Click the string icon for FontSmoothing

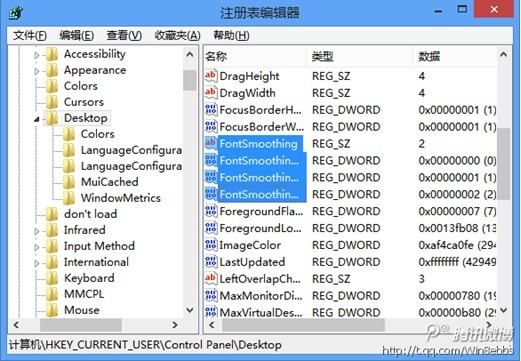pos(211,143)
